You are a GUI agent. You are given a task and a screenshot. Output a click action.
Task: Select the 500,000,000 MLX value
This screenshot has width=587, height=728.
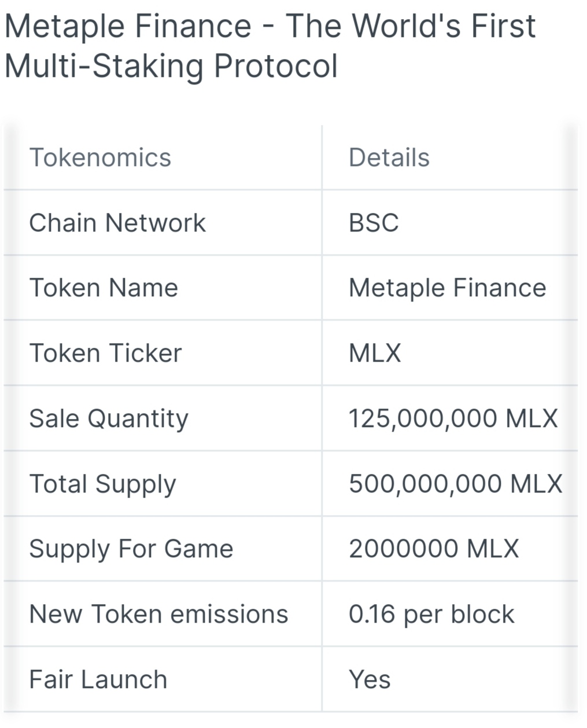[x=455, y=484]
